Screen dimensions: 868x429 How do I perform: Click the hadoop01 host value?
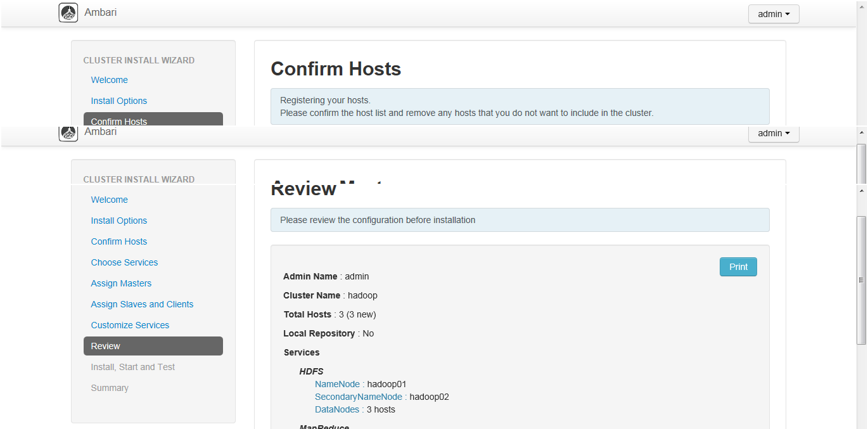pos(386,384)
